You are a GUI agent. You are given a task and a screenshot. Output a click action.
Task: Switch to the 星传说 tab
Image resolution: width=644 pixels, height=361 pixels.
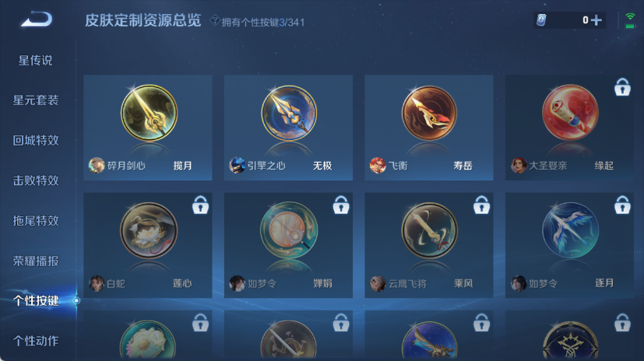coord(36,61)
